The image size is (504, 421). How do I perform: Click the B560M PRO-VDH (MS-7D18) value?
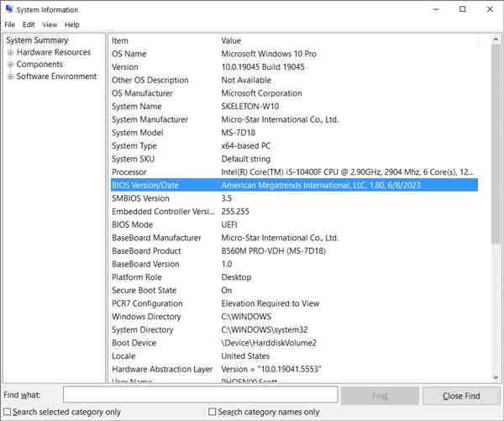pyautogui.click(x=274, y=251)
